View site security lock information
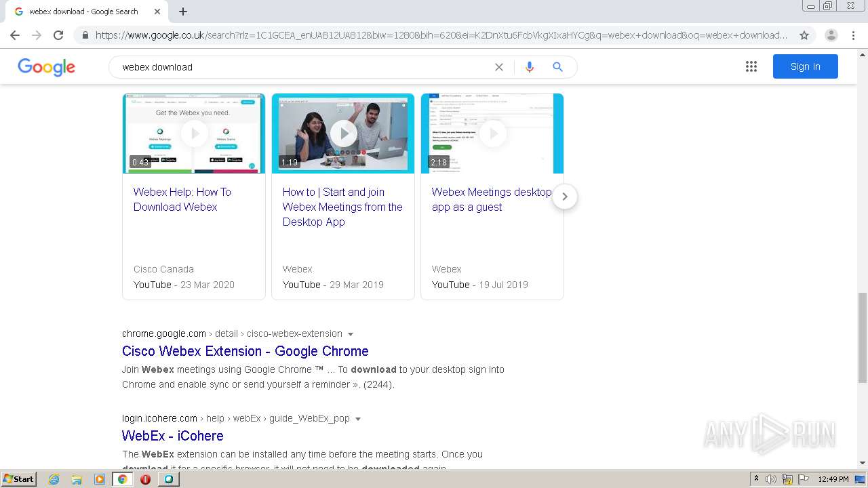The image size is (868, 488). point(85,35)
